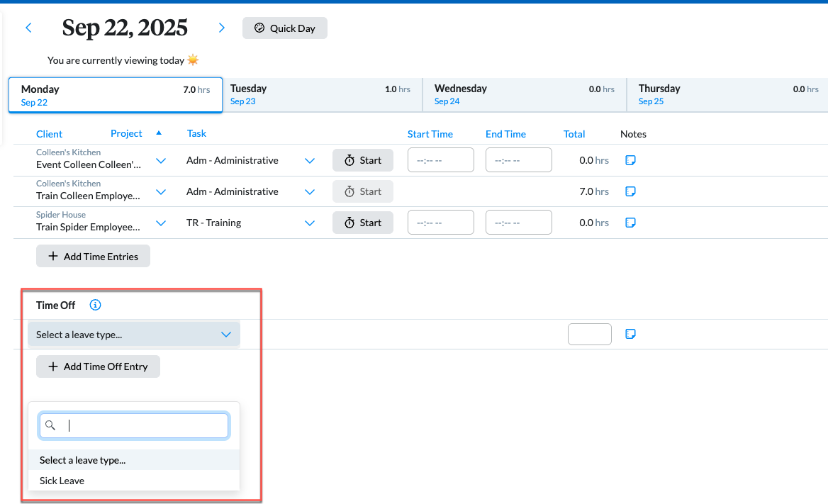Switch to Tuesday Sep 23 tab
Viewport: 828px width, 504px height.
[x=322, y=95]
